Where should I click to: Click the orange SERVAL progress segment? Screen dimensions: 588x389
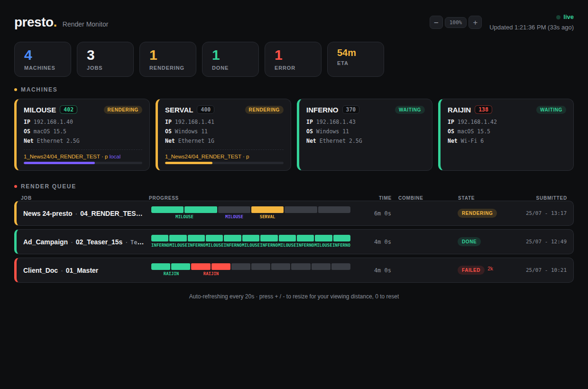[267, 210]
